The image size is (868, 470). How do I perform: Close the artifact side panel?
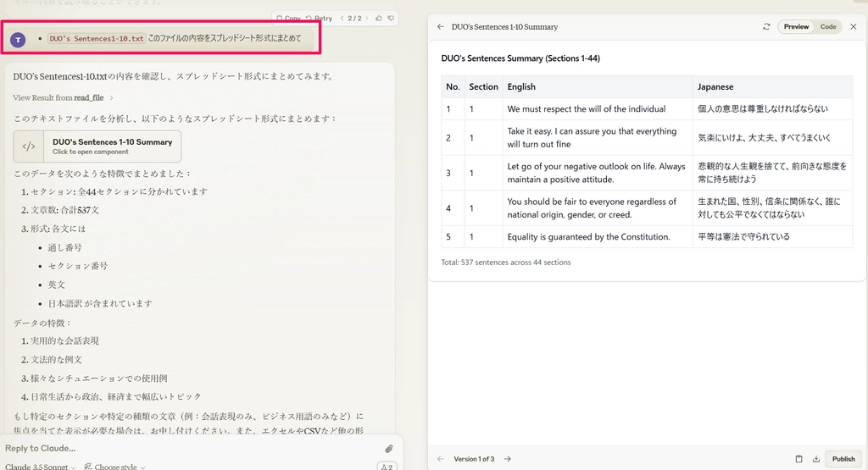pos(854,26)
